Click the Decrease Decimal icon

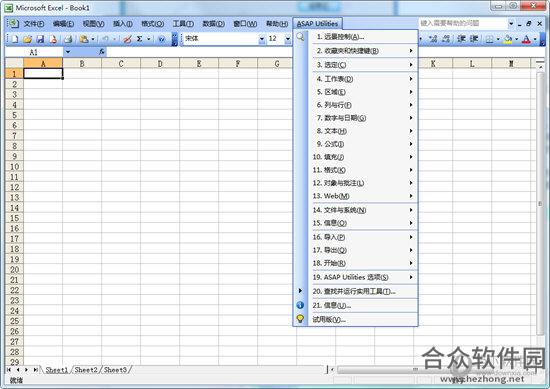[x=446, y=39]
